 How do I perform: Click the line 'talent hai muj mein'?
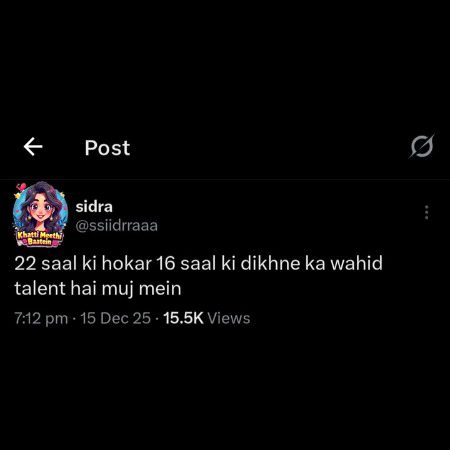tap(98, 289)
